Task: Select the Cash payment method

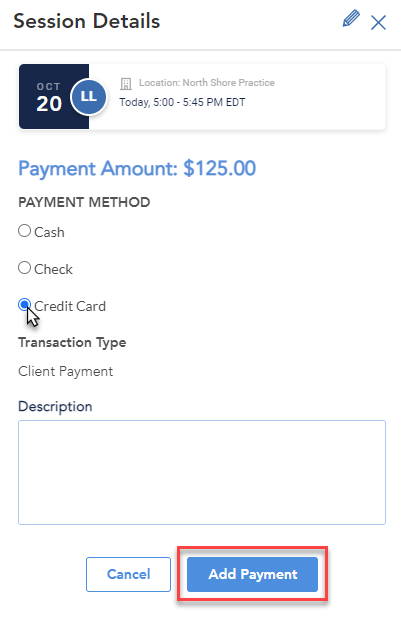Action: (25, 231)
